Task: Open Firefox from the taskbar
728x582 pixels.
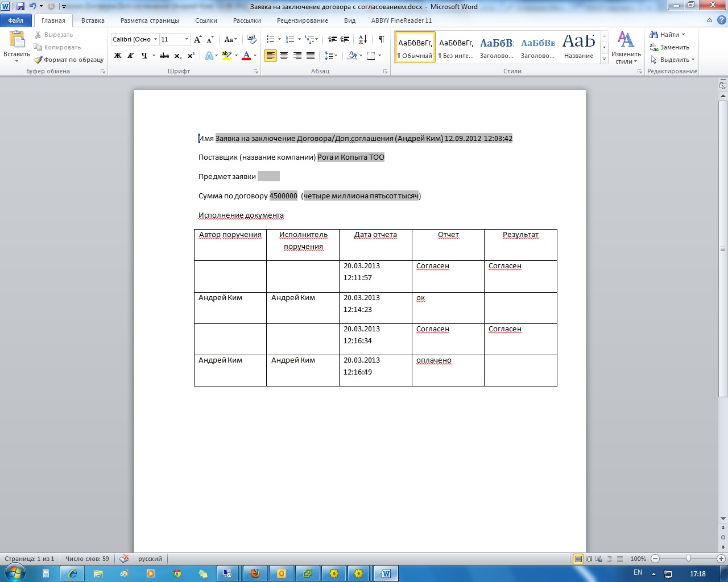Action: pyautogui.click(x=255, y=573)
